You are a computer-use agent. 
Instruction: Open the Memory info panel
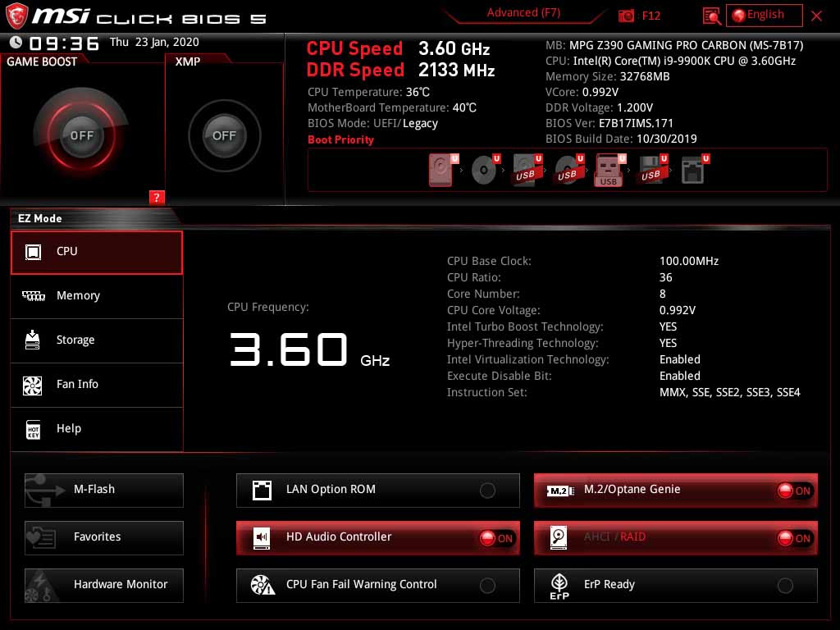tap(97, 296)
